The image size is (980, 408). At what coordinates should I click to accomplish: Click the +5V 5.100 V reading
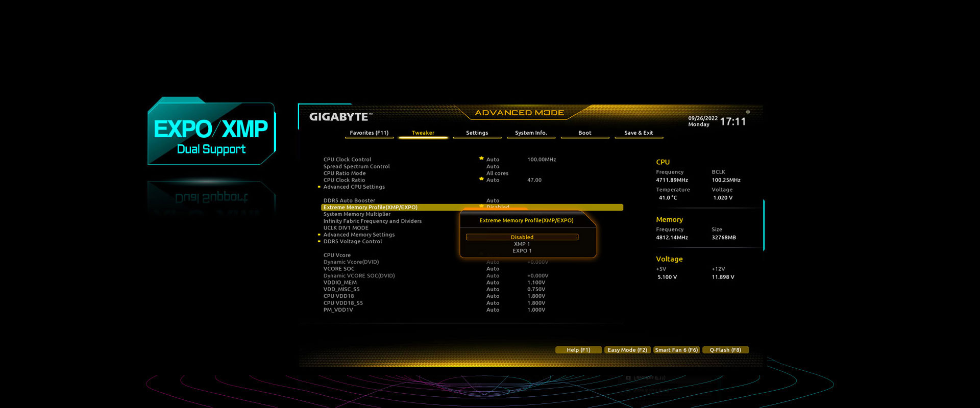point(667,277)
